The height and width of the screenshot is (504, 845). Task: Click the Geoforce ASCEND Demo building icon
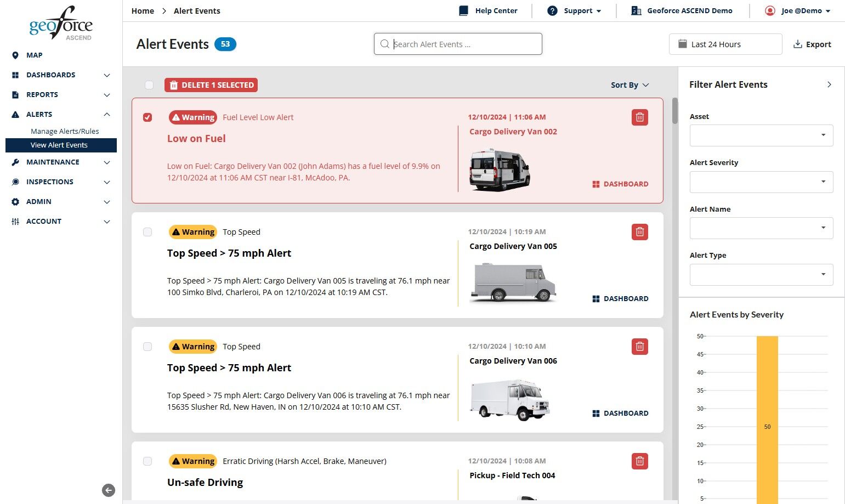(636, 10)
